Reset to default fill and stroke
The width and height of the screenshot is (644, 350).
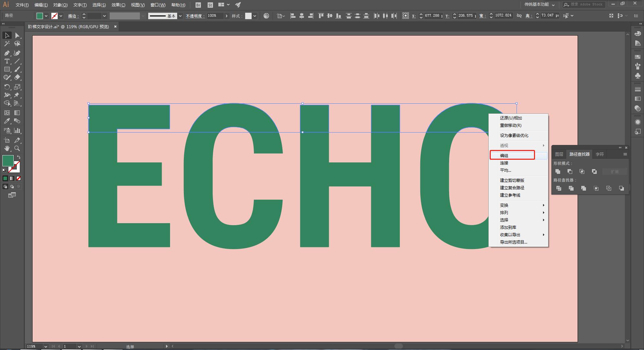(x=4, y=170)
